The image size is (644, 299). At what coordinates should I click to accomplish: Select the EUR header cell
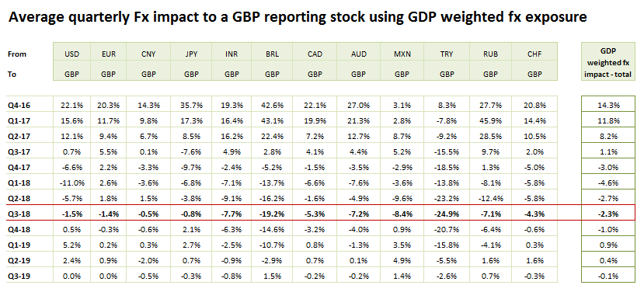click(110, 54)
